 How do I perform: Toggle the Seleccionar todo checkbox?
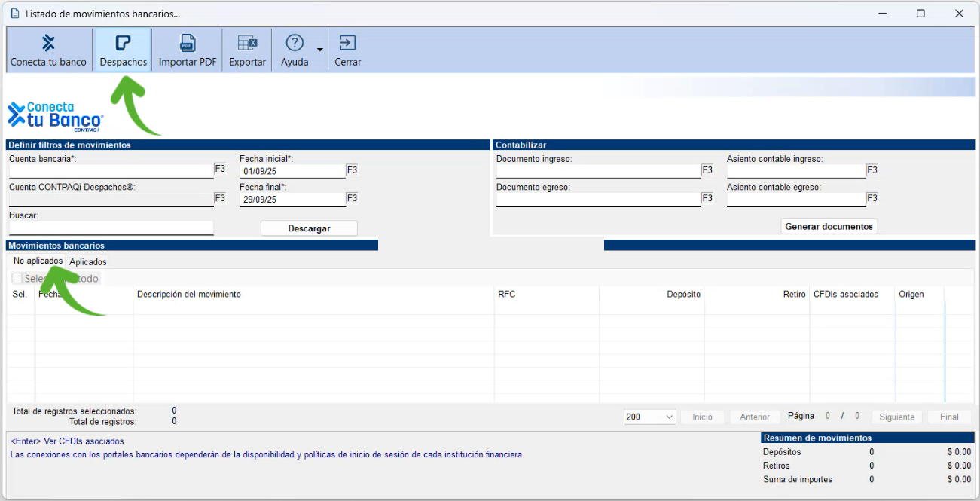coord(17,279)
